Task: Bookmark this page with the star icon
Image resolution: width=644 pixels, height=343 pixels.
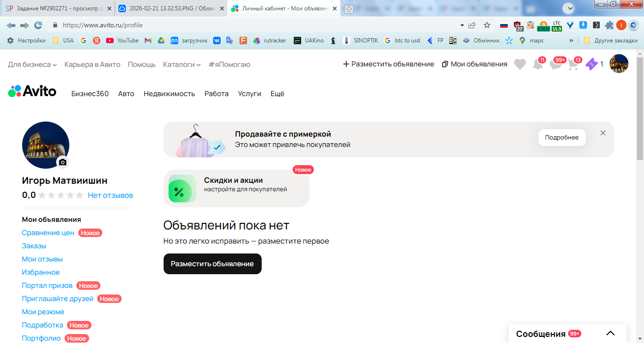Action: pyautogui.click(x=487, y=25)
